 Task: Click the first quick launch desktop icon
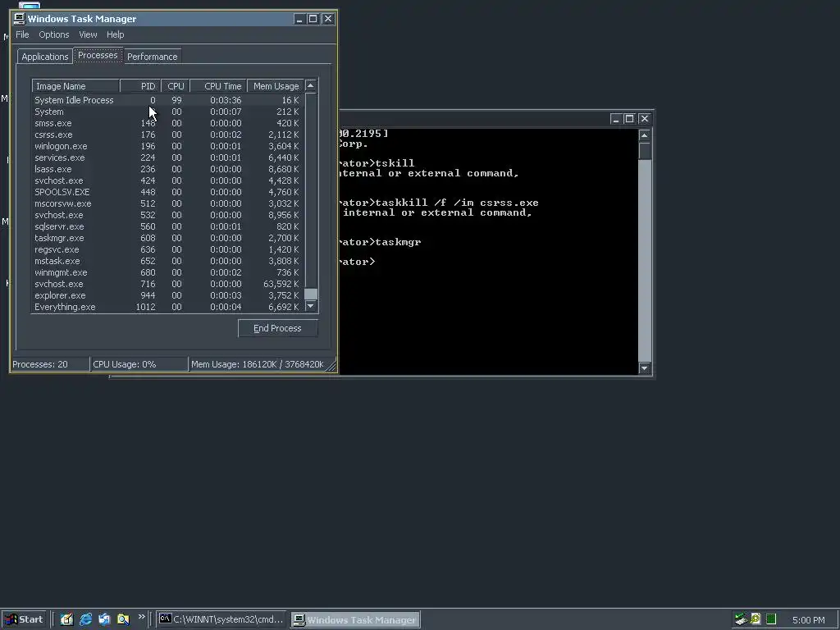(x=66, y=619)
